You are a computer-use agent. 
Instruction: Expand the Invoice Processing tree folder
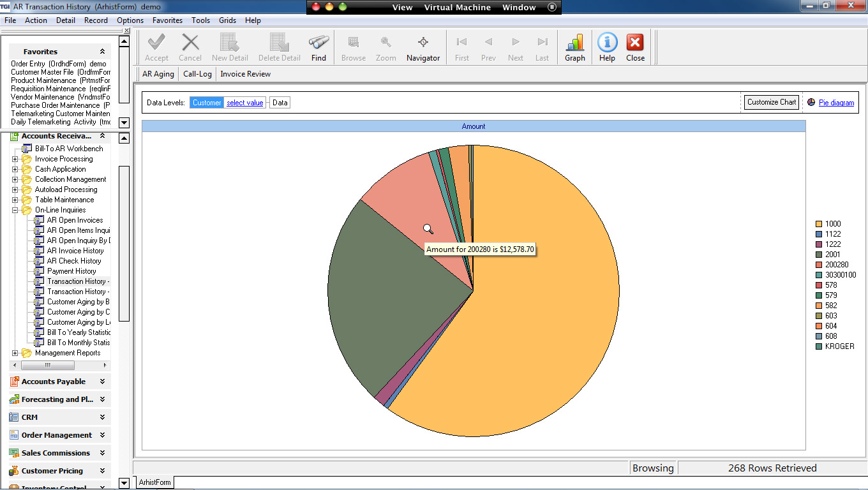click(15, 159)
